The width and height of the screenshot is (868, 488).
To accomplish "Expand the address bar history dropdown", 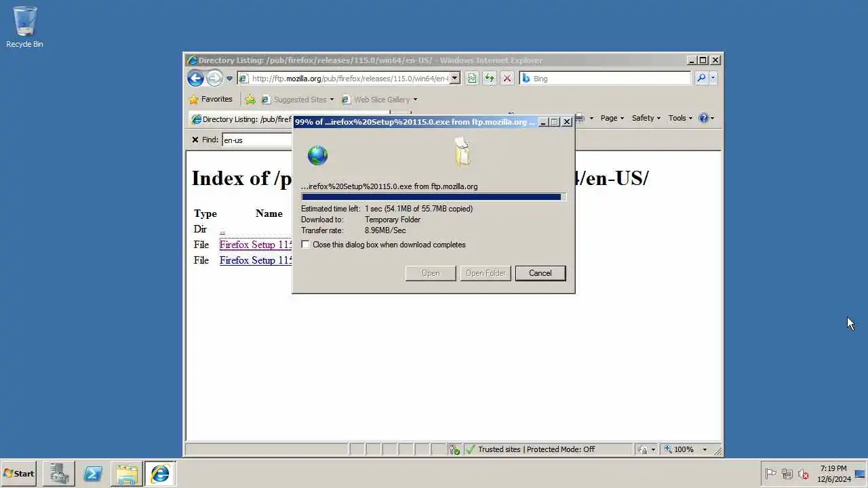I will [455, 79].
